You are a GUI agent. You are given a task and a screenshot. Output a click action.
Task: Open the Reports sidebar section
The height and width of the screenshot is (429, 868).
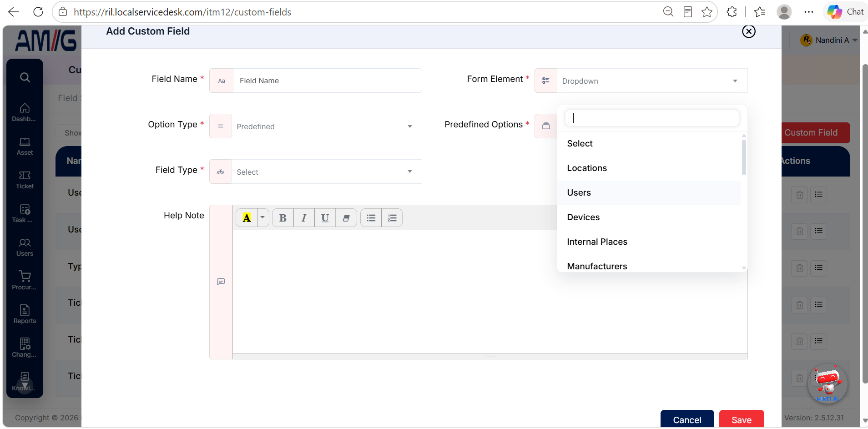pos(25,315)
